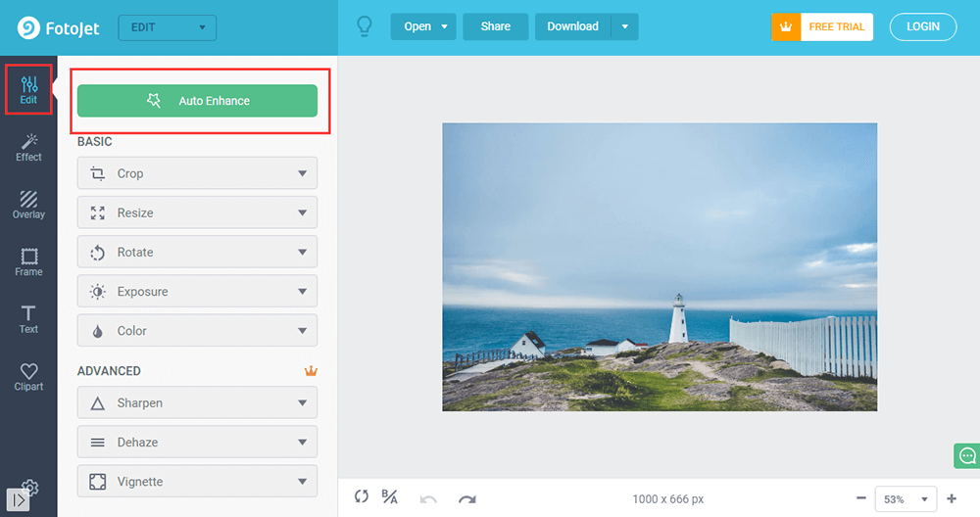Viewport: 980px width, 517px height.
Task: Click the Auto Enhance button
Action: [197, 101]
